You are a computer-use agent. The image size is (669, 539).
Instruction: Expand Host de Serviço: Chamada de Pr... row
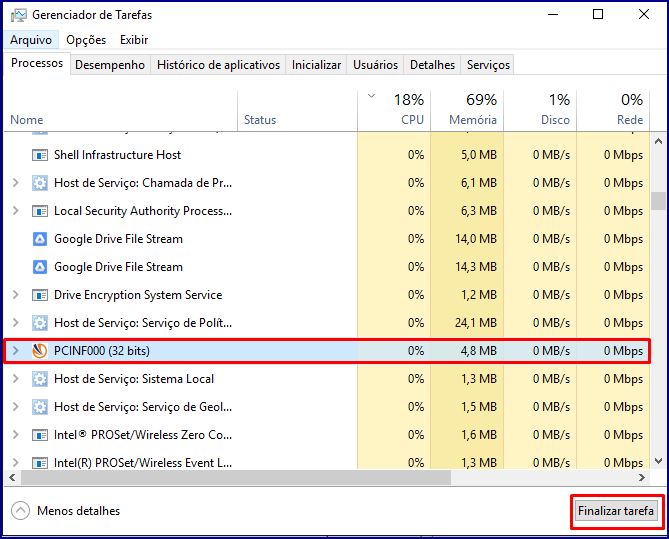(x=16, y=183)
